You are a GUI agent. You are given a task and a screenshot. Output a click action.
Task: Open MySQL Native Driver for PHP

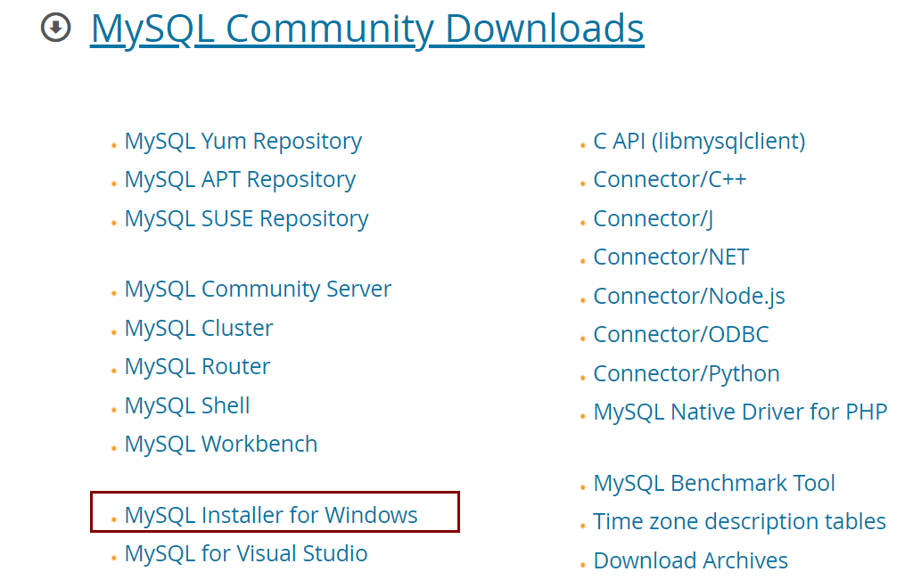point(740,412)
